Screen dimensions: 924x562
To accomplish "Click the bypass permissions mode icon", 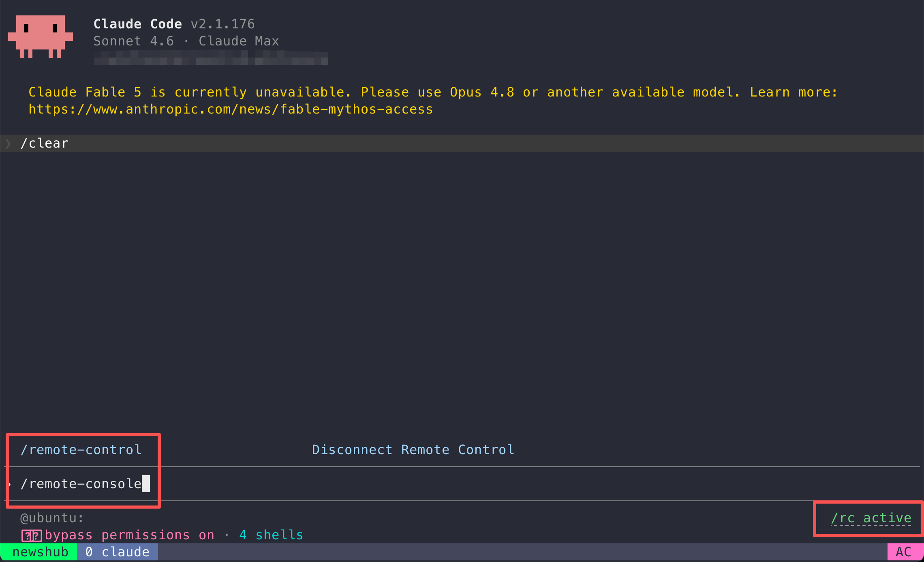I will (32, 535).
